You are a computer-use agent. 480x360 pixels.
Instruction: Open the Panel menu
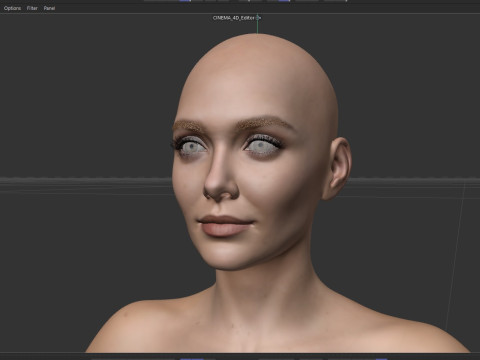pos(49,8)
